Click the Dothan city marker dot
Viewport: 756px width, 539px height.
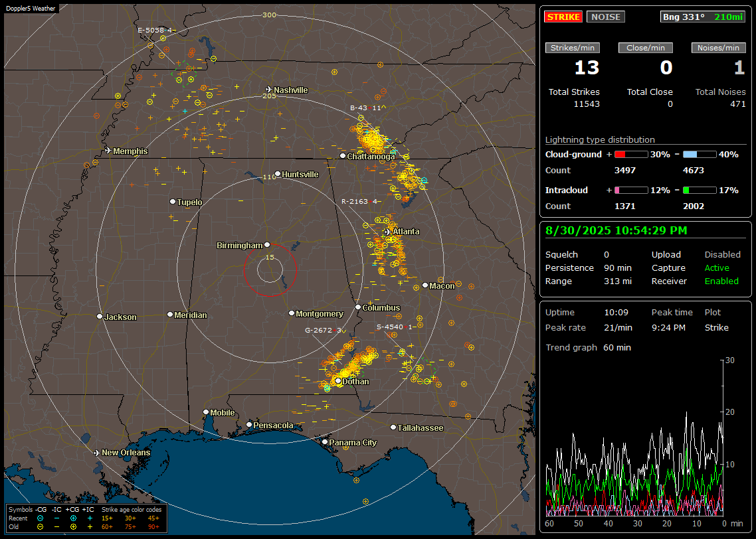[x=338, y=381]
